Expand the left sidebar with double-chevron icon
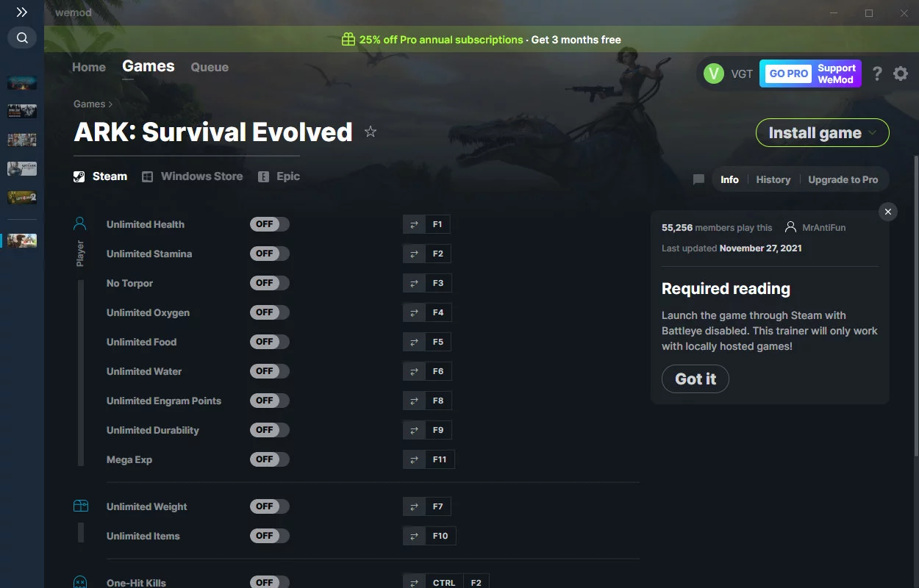919x588 pixels. [x=22, y=12]
